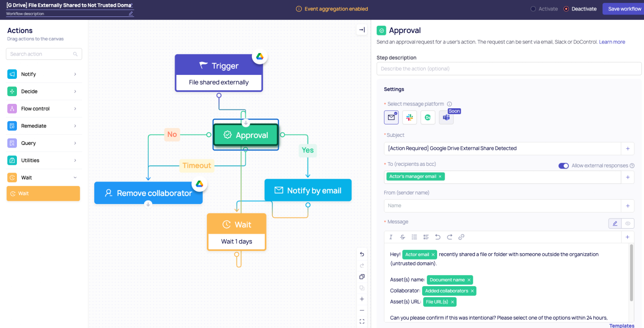Edit the Subject text field
Viewport: 644px width, 328px height.
pos(502,149)
